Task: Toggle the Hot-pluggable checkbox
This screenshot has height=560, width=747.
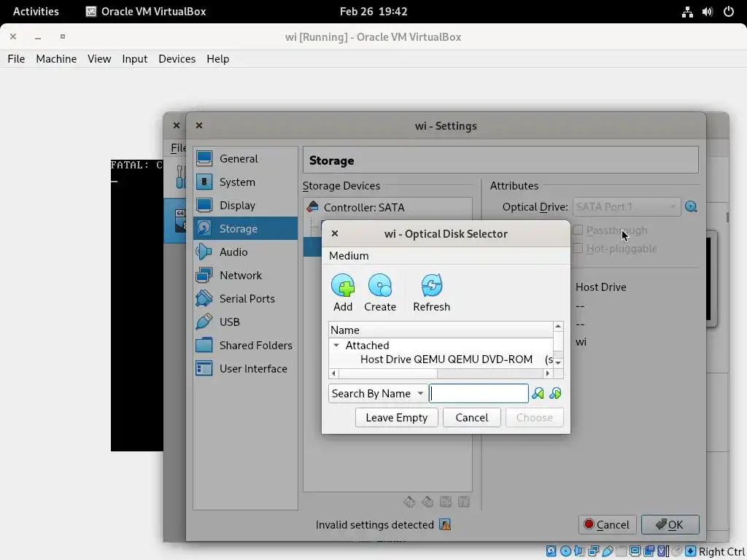Action: [578, 248]
